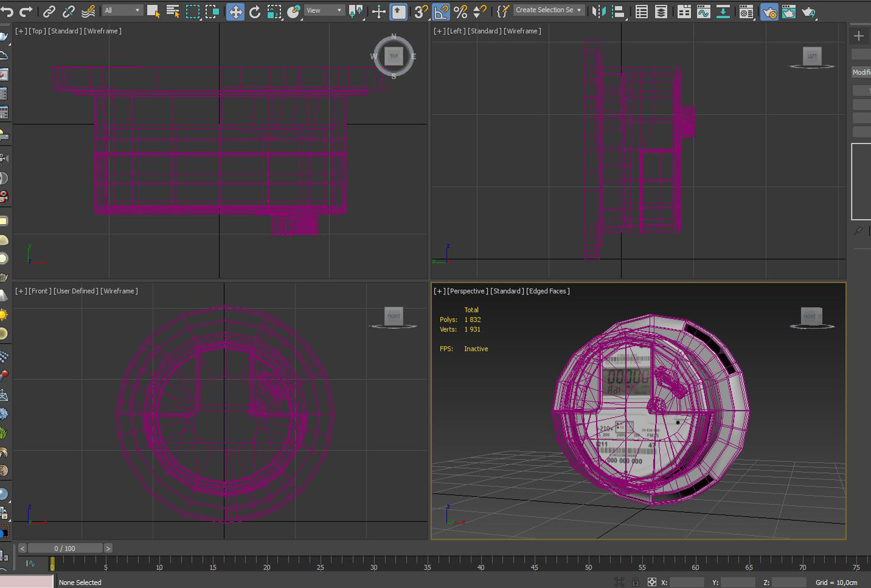Select the Move tool in the toolbar
The image size is (871, 588).
pos(235,12)
